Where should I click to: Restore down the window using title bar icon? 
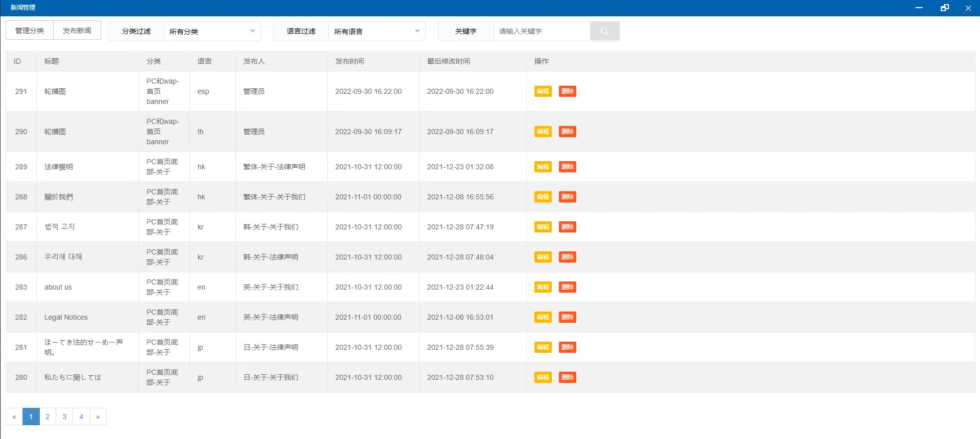(x=944, y=8)
